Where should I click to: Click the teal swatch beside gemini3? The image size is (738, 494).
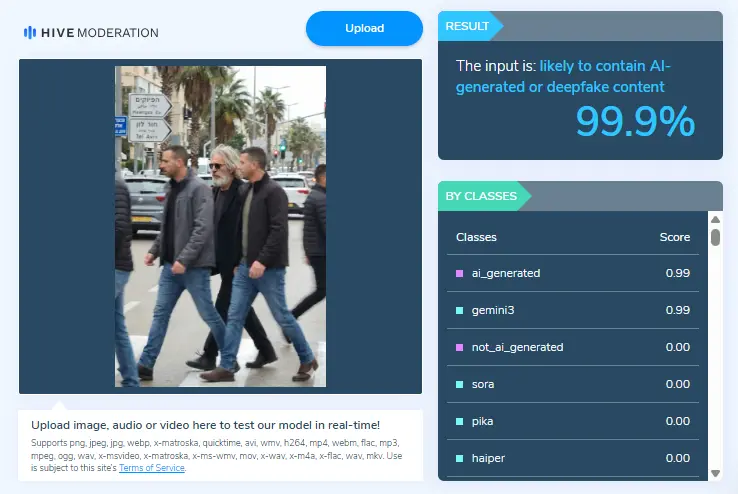(x=459, y=311)
